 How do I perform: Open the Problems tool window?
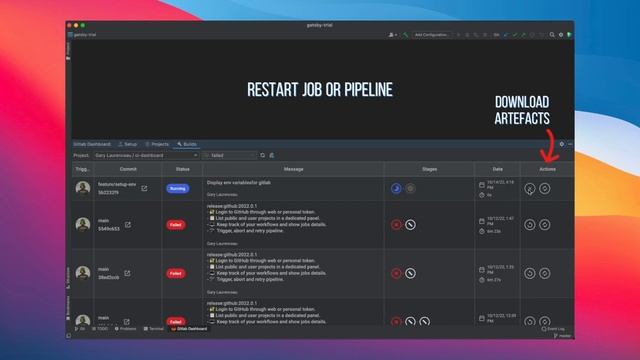pyautogui.click(x=125, y=329)
